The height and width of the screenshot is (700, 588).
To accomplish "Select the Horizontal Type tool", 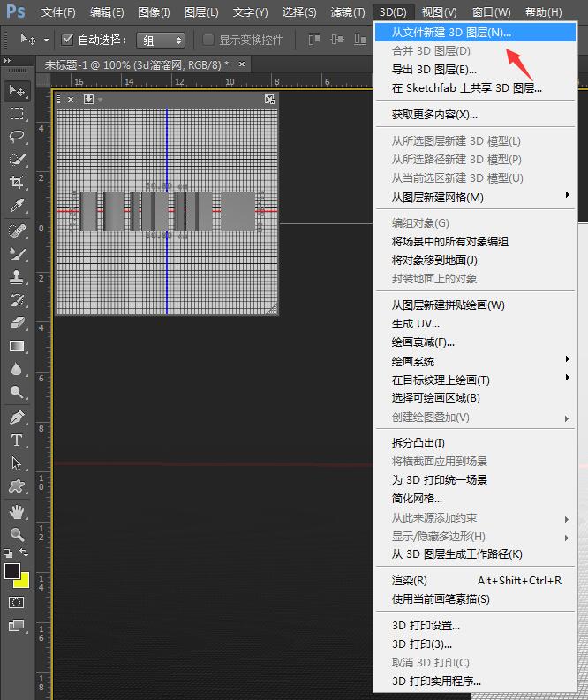I will (17, 440).
